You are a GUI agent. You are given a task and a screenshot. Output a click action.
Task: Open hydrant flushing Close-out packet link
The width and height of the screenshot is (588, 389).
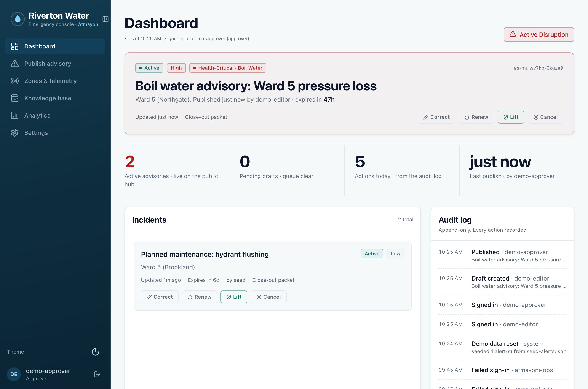tap(273, 280)
